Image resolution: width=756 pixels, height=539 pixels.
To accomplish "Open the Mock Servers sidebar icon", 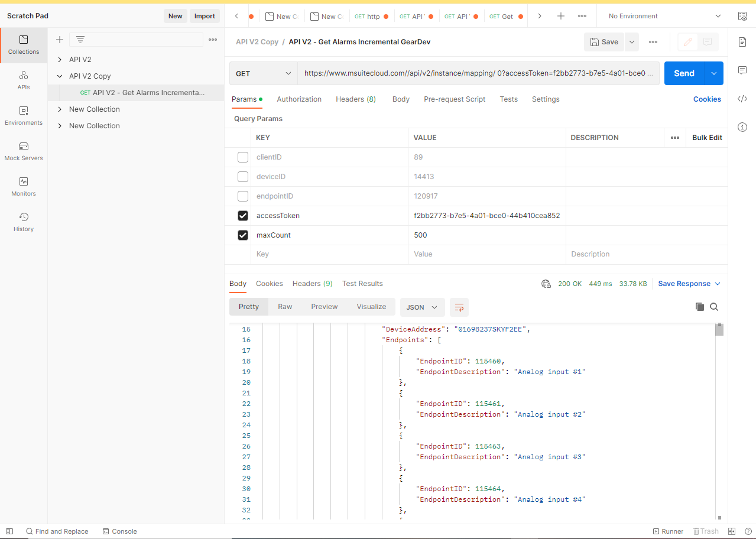I will 24,151.
